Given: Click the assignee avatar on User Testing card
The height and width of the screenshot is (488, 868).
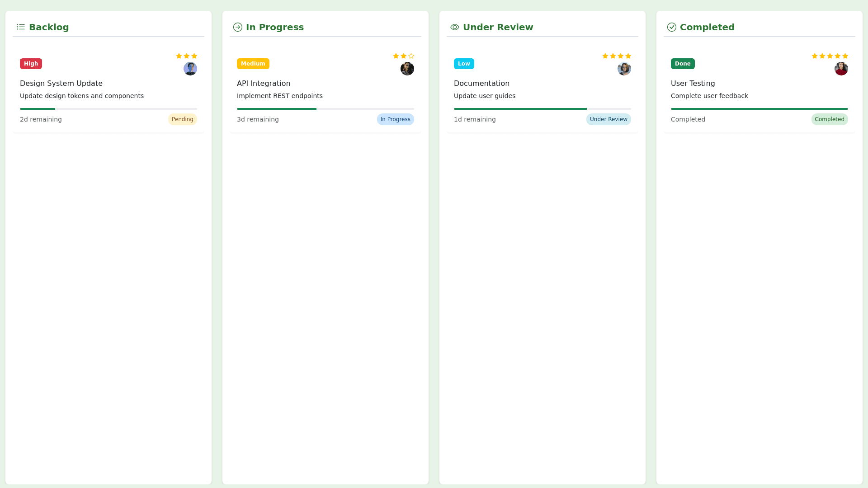Looking at the screenshot, I should pos(841,69).
